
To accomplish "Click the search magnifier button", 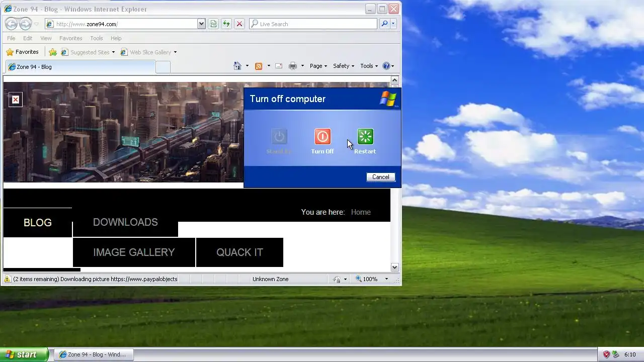I will click(x=384, y=24).
